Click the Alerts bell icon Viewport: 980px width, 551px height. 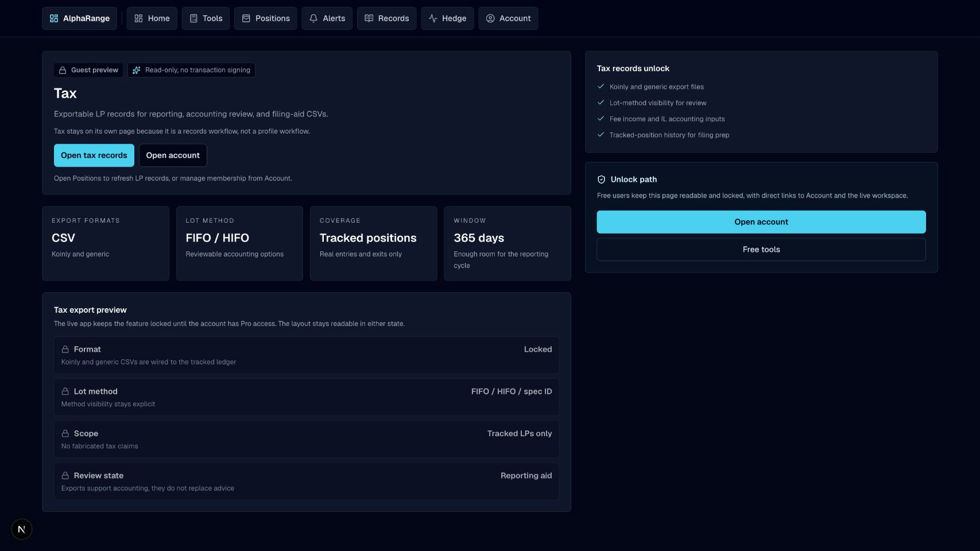pyautogui.click(x=313, y=18)
